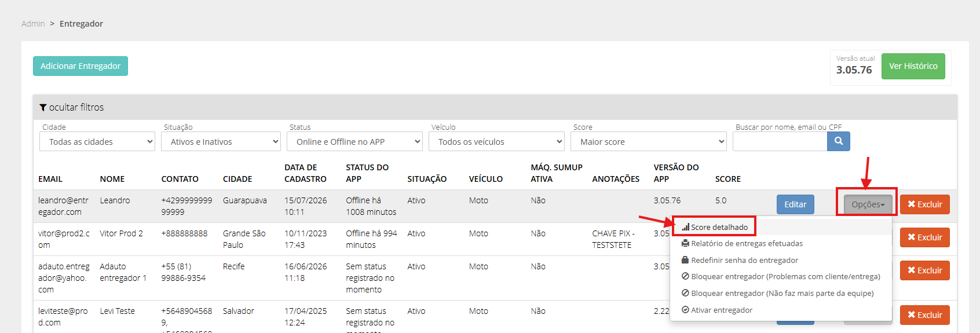Open Ver Histórico version history
This screenshot has height=333, width=980.
pyautogui.click(x=913, y=66)
